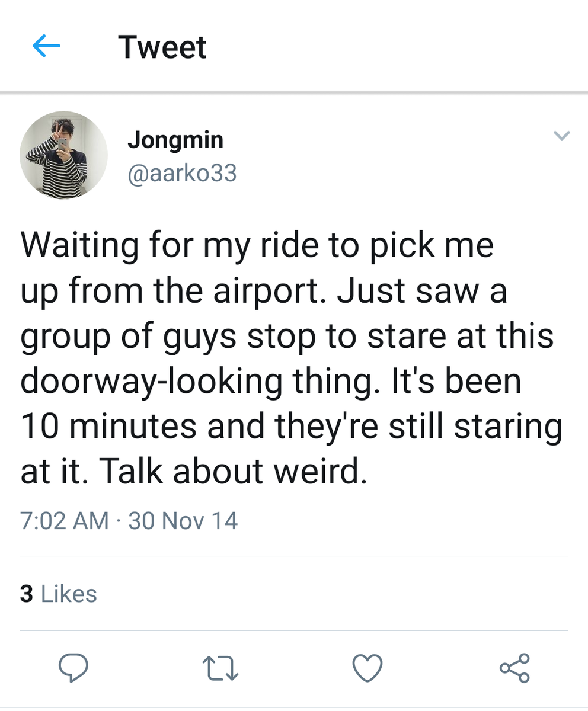Tap '10 minutes' in the tweet text
The image size is (588, 711).
(110, 427)
